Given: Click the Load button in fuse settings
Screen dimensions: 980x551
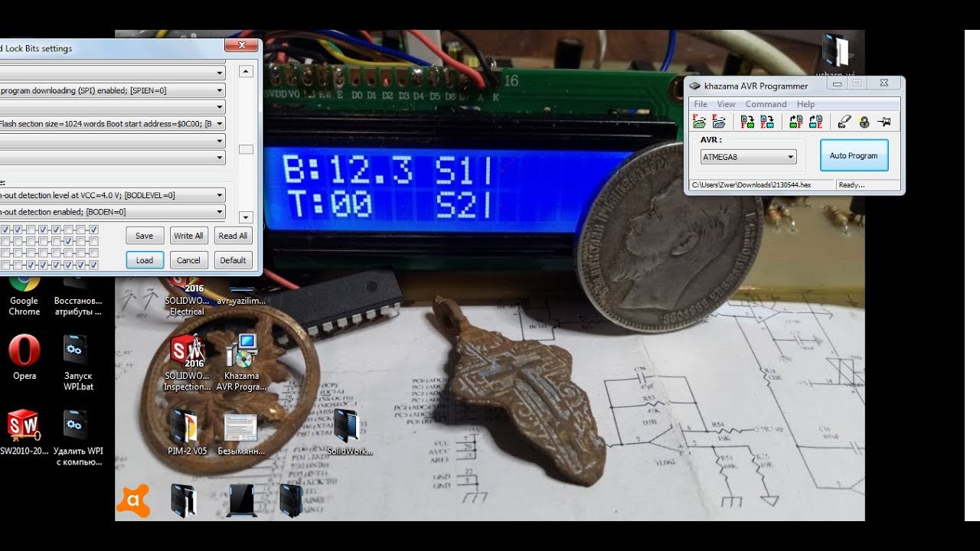Looking at the screenshot, I should (145, 260).
